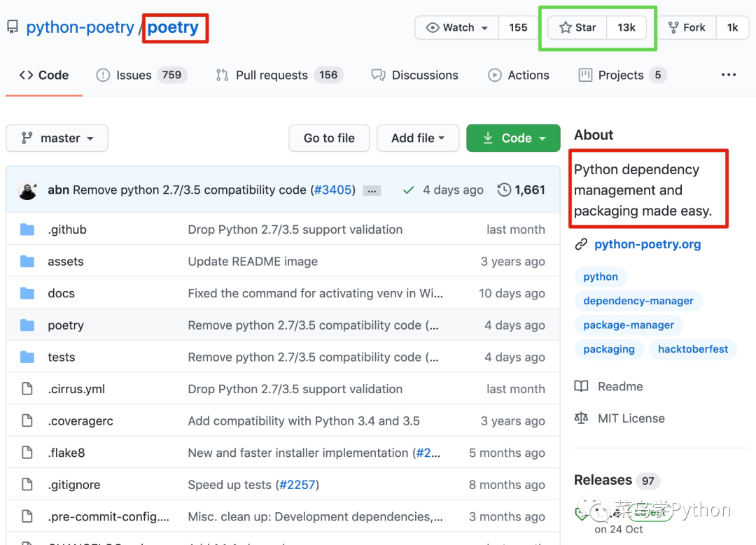Open the poetry repository name link

(x=173, y=27)
